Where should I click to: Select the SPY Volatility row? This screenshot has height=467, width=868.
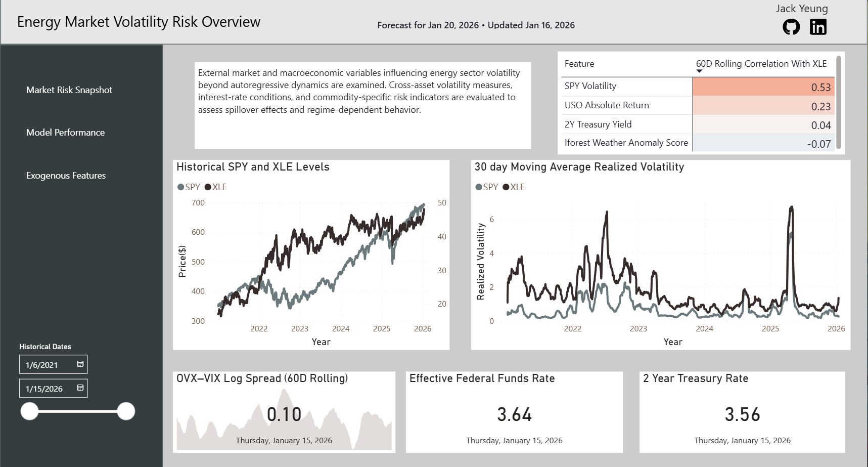click(698, 87)
